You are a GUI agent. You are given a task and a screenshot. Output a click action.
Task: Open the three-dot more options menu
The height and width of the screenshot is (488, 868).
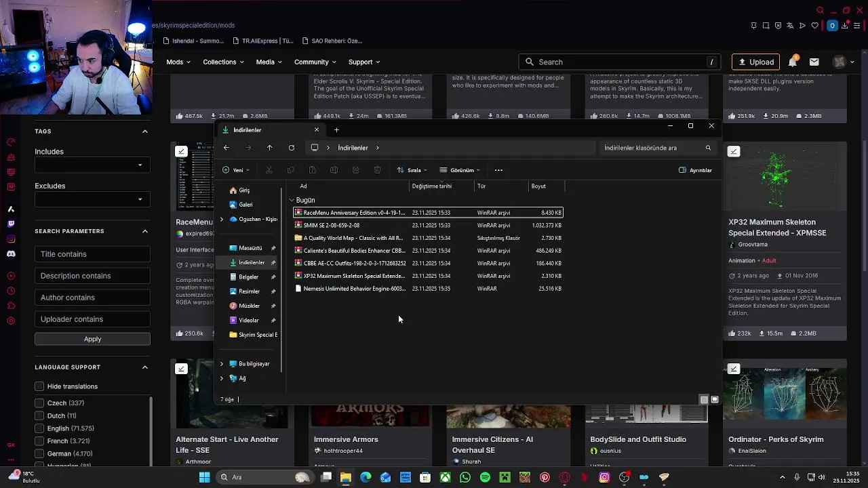[x=498, y=170]
